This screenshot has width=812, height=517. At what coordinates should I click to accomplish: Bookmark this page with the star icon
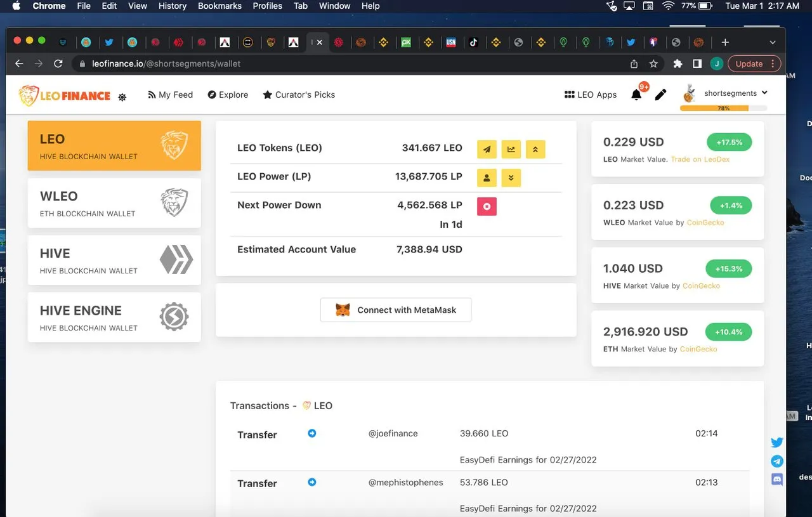(653, 63)
